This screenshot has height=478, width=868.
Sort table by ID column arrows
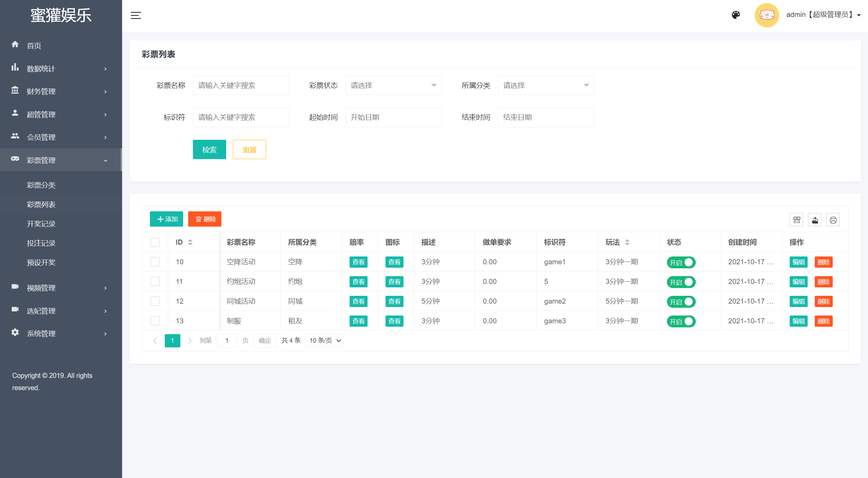point(190,242)
